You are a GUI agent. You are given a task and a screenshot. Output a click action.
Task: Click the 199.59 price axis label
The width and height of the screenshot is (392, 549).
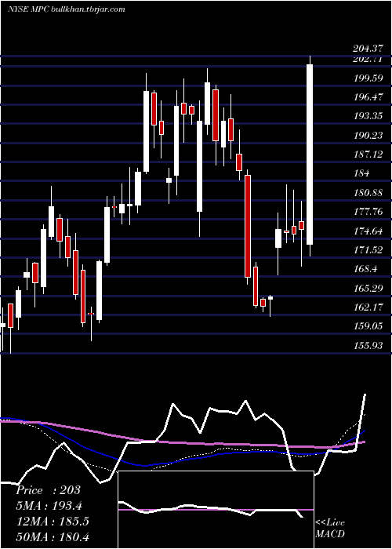click(368, 78)
